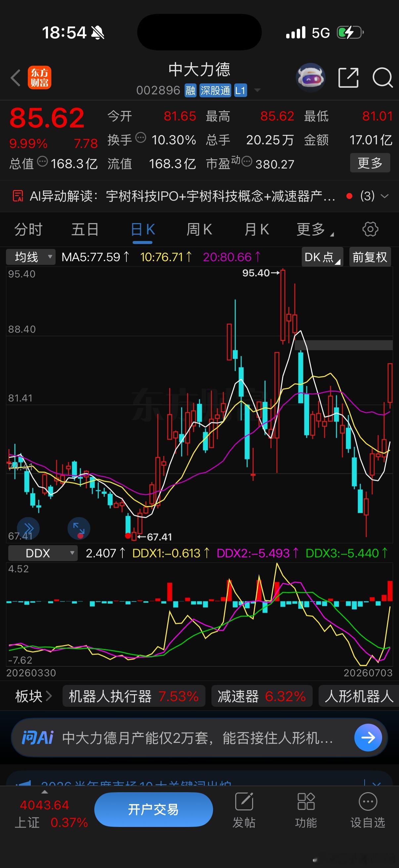Image resolution: width=399 pixels, height=868 pixels.
Task: Open the 均线 indicator dropdown
Action: click(31, 257)
